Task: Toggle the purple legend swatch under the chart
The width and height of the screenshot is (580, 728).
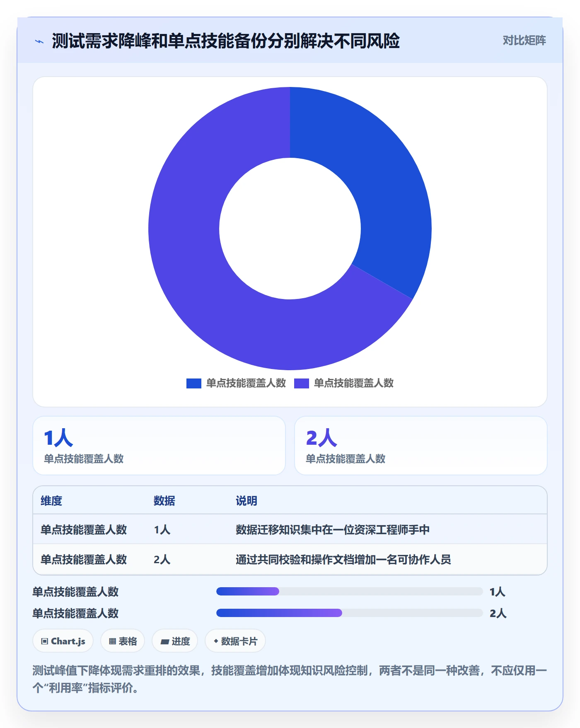Action: tap(301, 383)
